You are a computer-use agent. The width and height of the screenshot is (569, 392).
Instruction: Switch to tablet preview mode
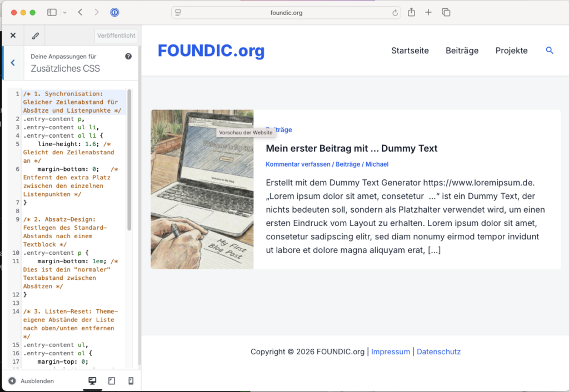click(x=111, y=381)
